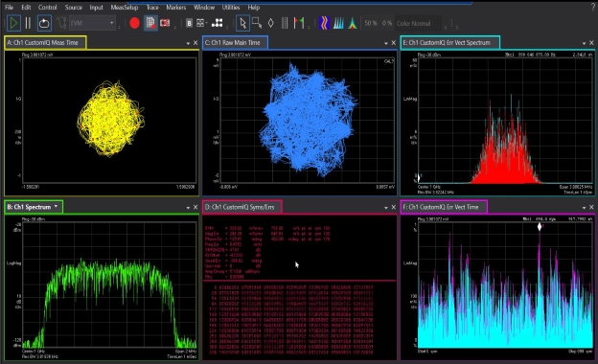Viewport: 598px width, 364px height.
Task: Start recording with the red circle button
Action: (x=134, y=23)
